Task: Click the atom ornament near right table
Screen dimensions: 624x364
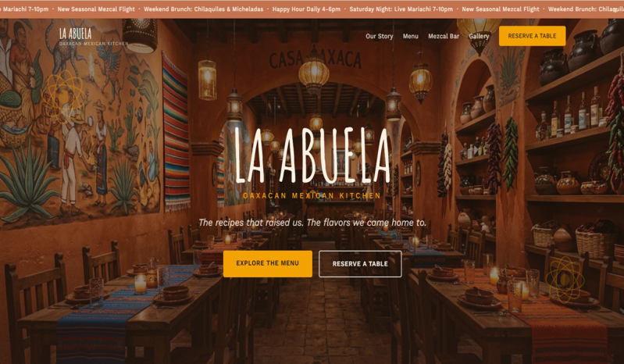Action: 565,280
